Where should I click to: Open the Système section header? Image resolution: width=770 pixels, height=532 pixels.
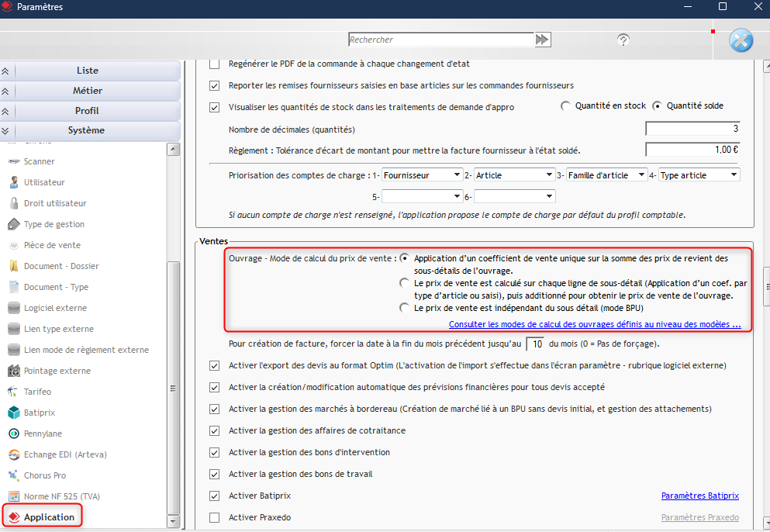[91, 130]
